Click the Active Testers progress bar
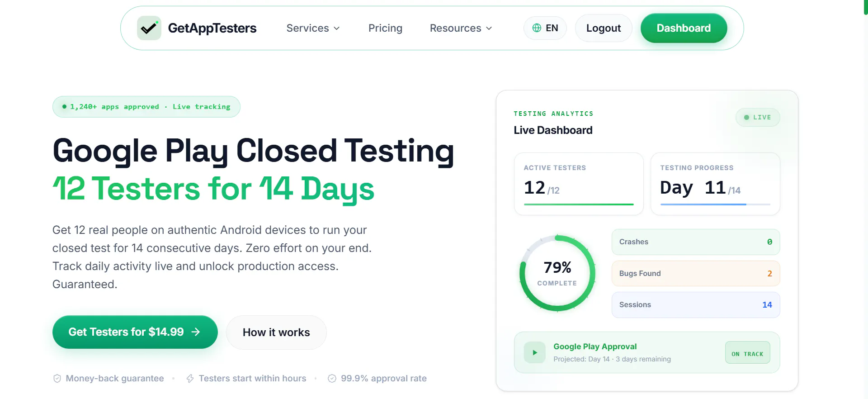 [x=579, y=204]
